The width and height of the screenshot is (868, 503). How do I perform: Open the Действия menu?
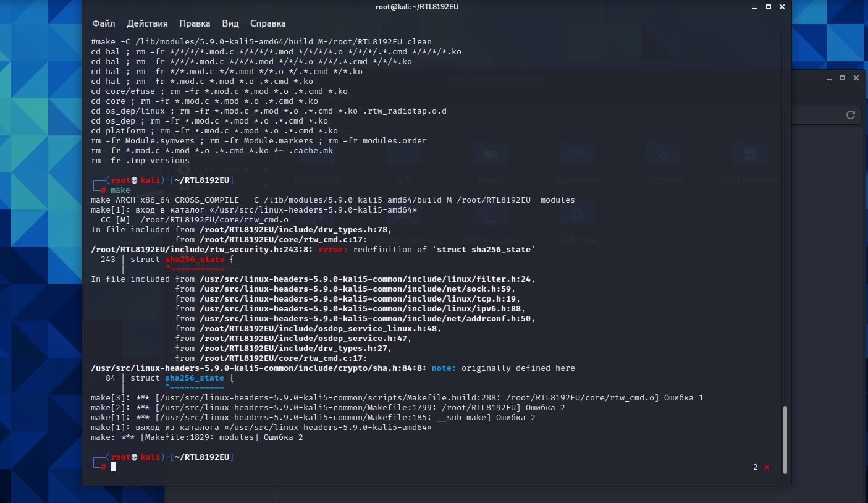click(x=147, y=23)
